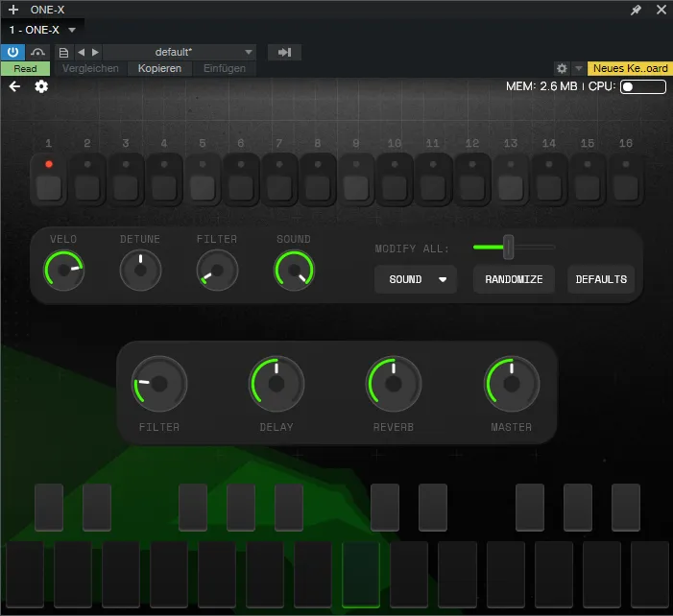This screenshot has height=616, width=673.
Task: Close the ONE-X plugin window
Action: 661,10
